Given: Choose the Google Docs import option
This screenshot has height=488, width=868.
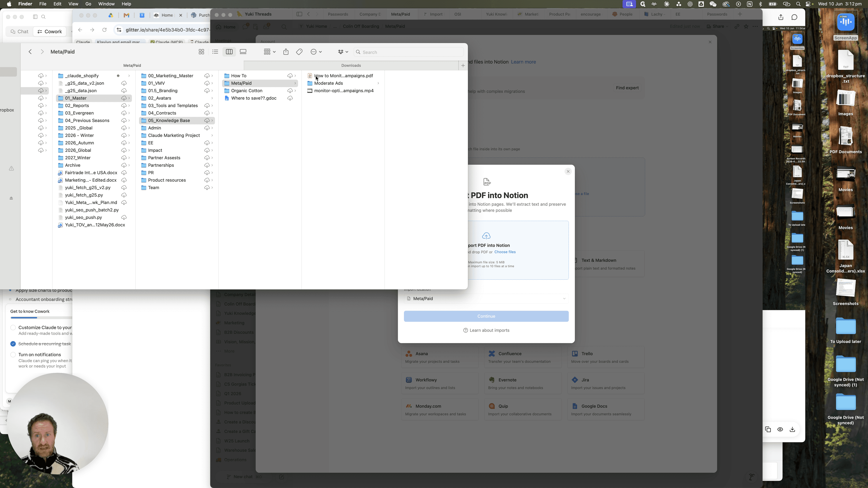Looking at the screenshot, I should [x=606, y=410].
